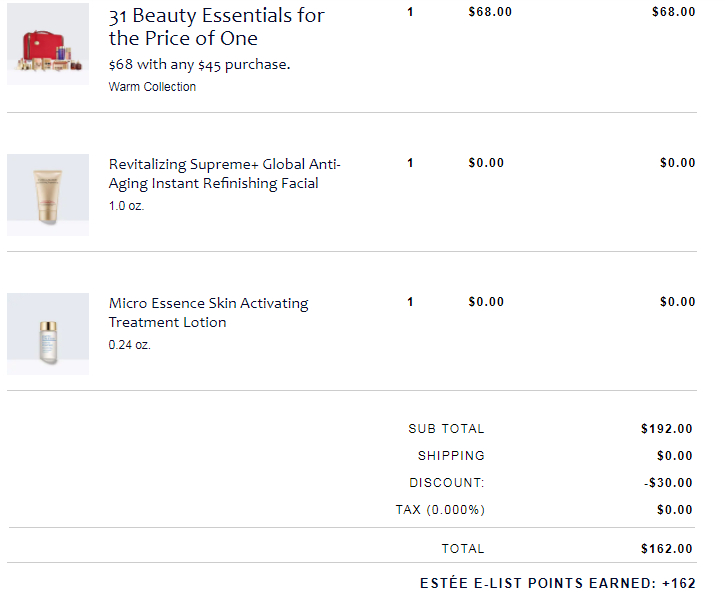Open the Micro Essence lotion bottle image
The width and height of the screenshot is (725, 594).
coord(48,334)
